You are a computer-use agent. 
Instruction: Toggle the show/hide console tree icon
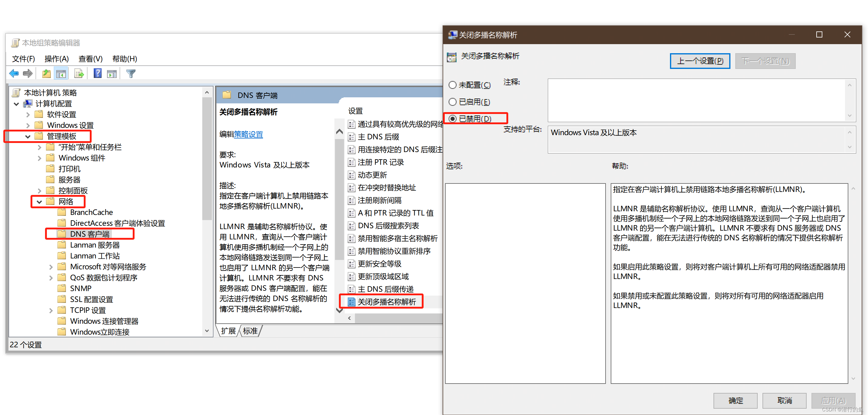pos(61,73)
